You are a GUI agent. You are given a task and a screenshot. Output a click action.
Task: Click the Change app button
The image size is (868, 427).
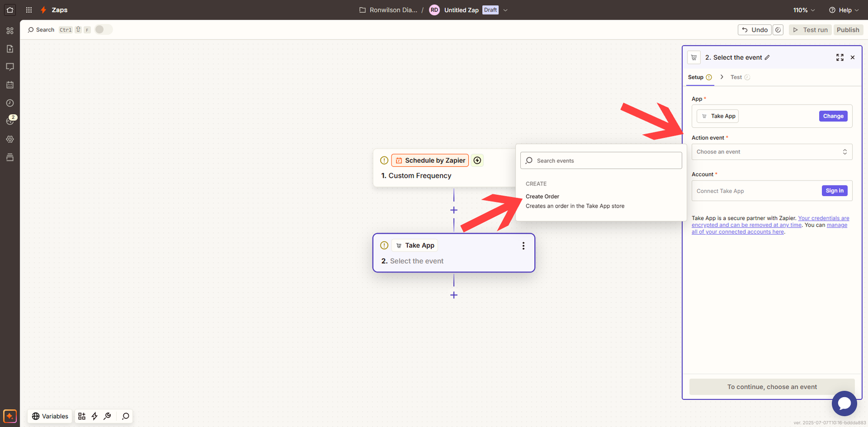(833, 116)
